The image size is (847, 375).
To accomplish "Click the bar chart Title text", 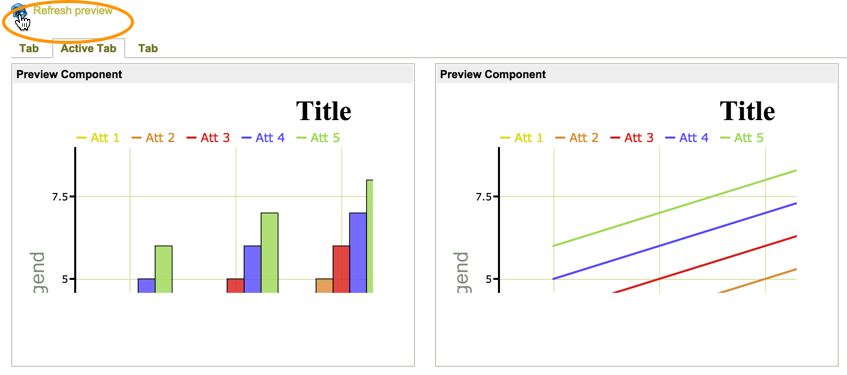I will [324, 111].
